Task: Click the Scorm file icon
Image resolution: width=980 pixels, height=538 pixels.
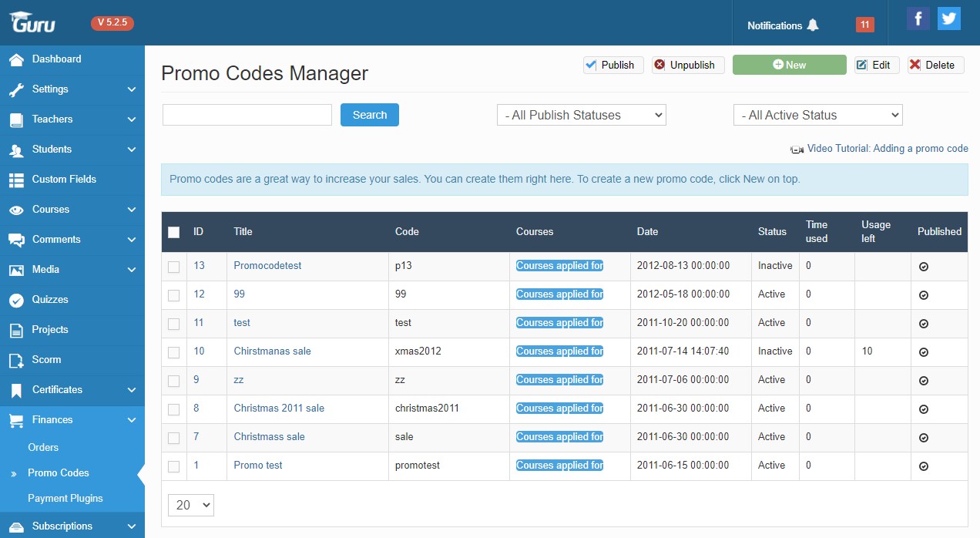Action: coord(16,360)
